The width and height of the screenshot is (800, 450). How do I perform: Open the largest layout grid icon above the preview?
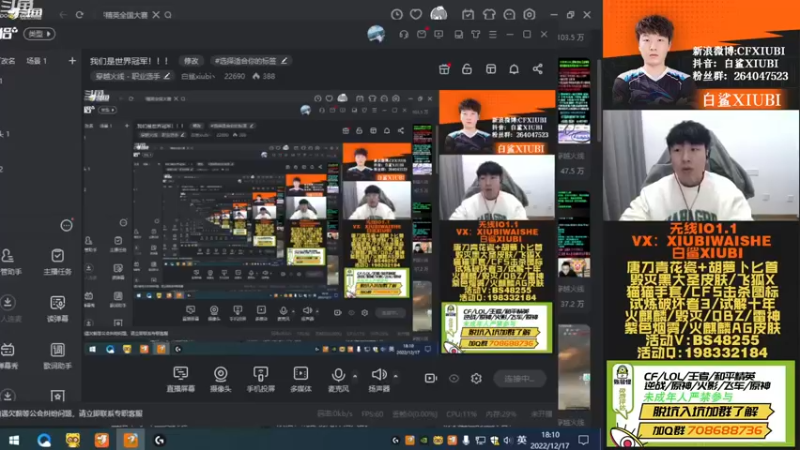coord(491,69)
